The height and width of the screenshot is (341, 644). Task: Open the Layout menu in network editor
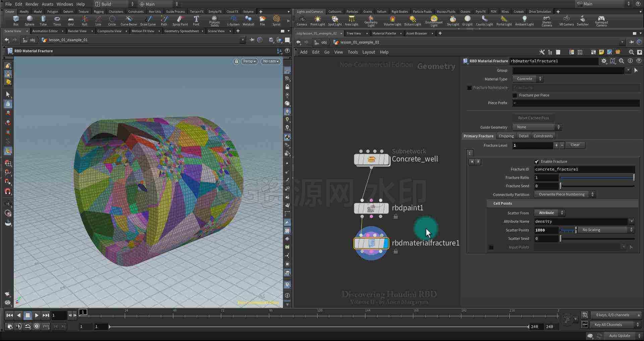368,52
